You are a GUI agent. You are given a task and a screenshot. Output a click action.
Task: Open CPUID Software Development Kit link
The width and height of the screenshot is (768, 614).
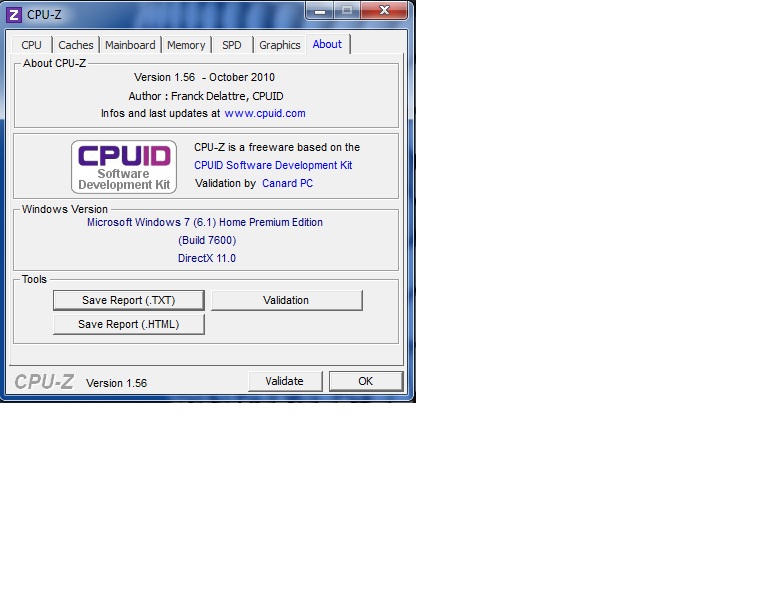273,165
